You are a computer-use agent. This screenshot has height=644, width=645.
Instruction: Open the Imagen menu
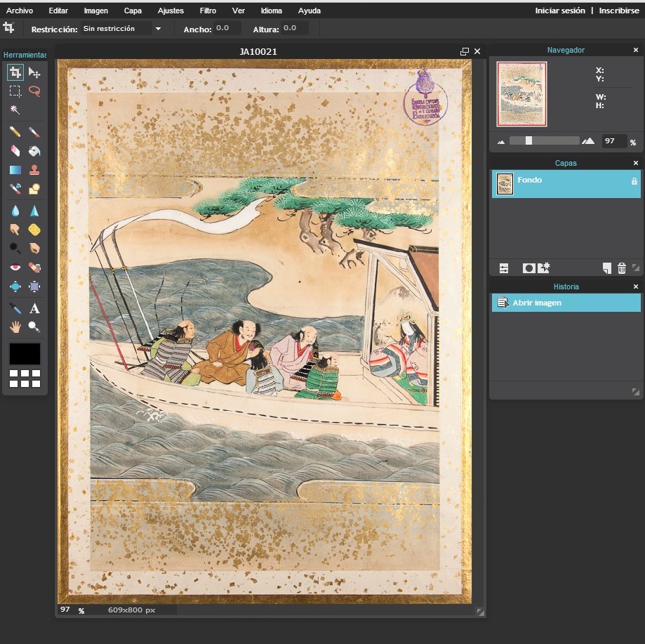96,11
